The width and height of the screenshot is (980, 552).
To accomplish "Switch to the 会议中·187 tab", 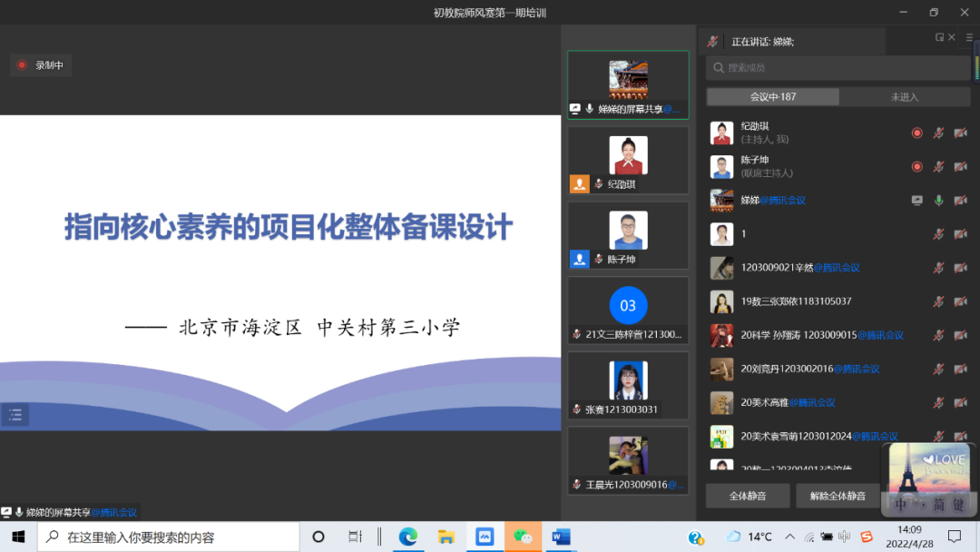I will (773, 97).
